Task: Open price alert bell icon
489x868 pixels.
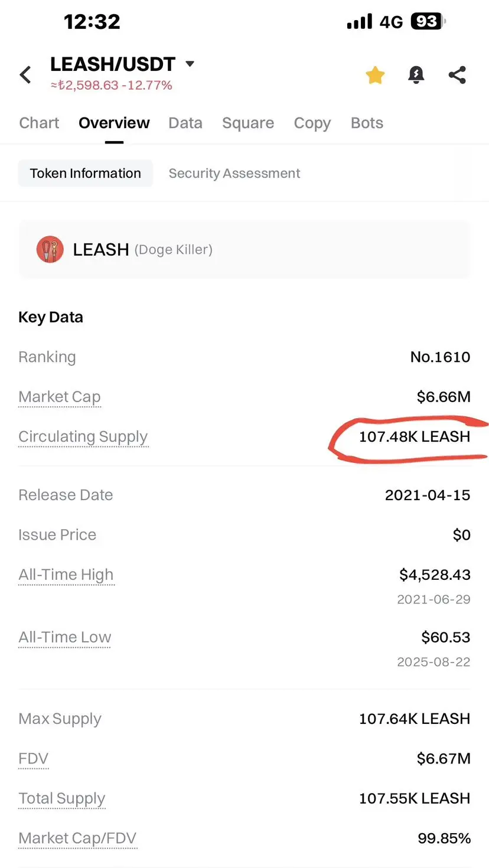Action: [x=416, y=75]
